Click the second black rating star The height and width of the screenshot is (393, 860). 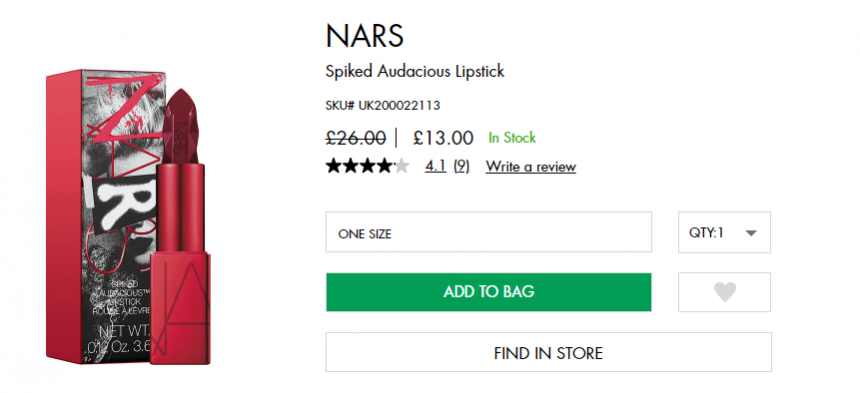(351, 166)
